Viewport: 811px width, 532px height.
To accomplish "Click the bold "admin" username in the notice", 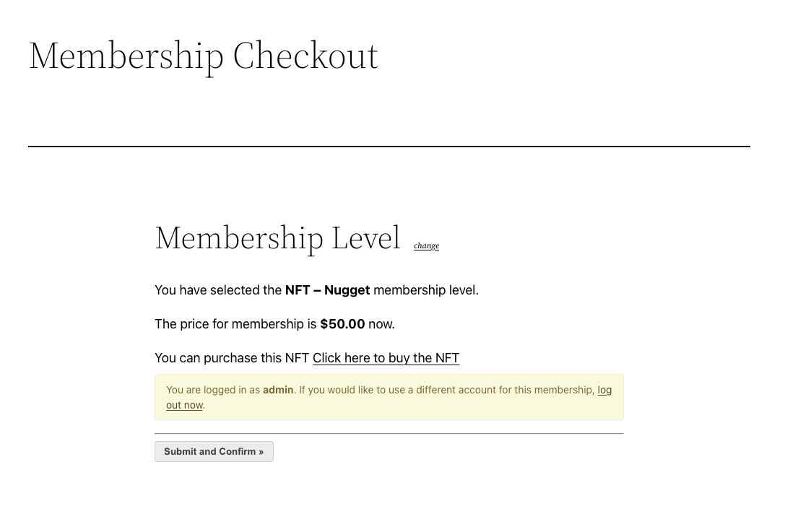I will pyautogui.click(x=278, y=390).
